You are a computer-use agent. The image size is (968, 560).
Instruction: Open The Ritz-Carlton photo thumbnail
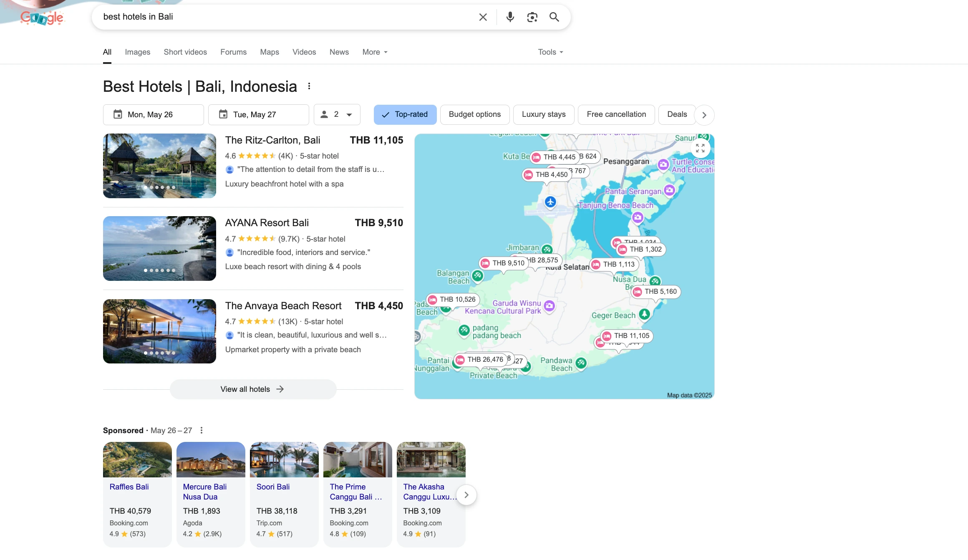pyautogui.click(x=159, y=166)
